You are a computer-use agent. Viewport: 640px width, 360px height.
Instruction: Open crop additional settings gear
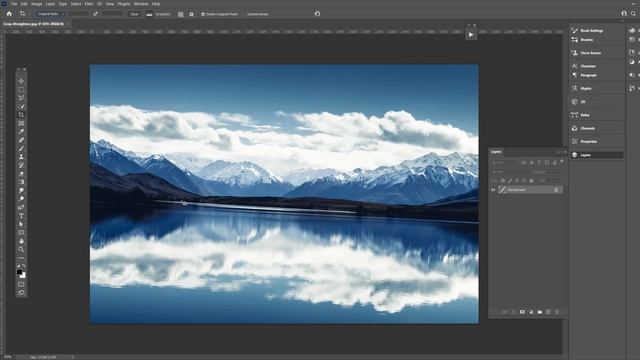pyautogui.click(x=191, y=14)
